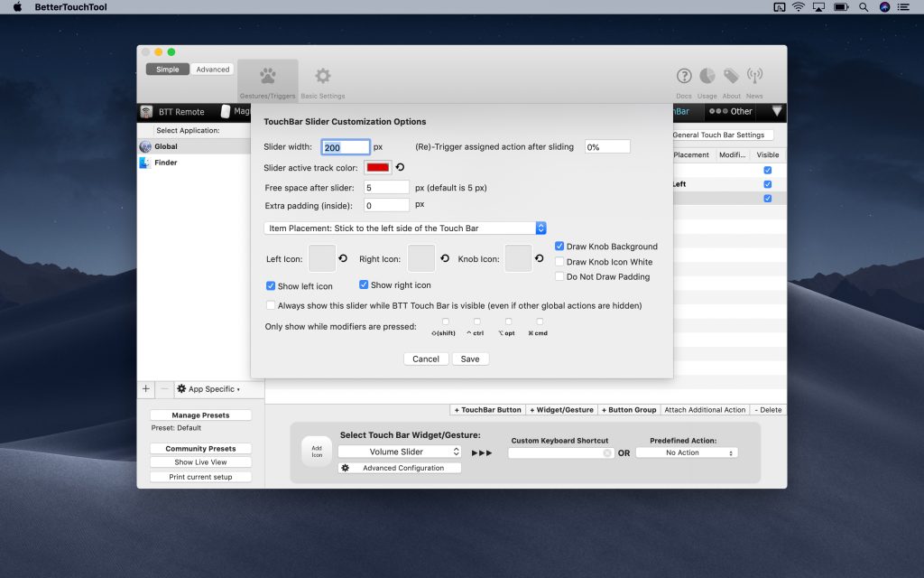Click + Widget/Gesture button

click(x=561, y=409)
